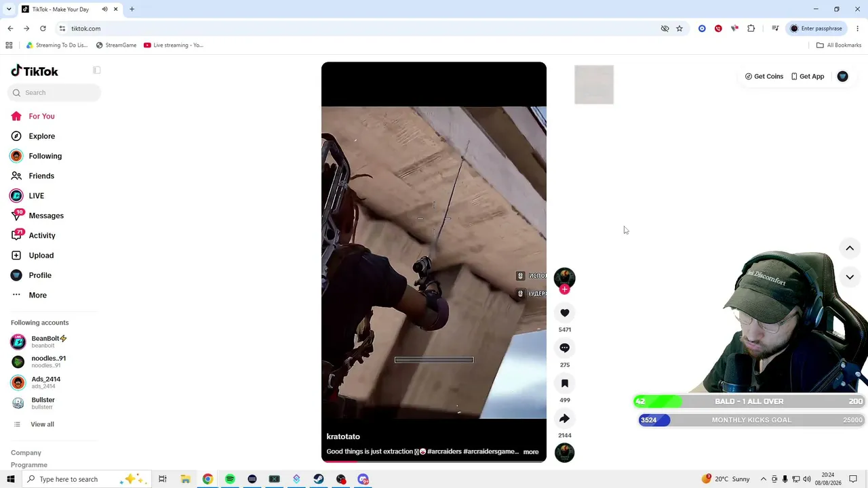Click the TikTok logo
The image size is (868, 488).
click(x=35, y=71)
